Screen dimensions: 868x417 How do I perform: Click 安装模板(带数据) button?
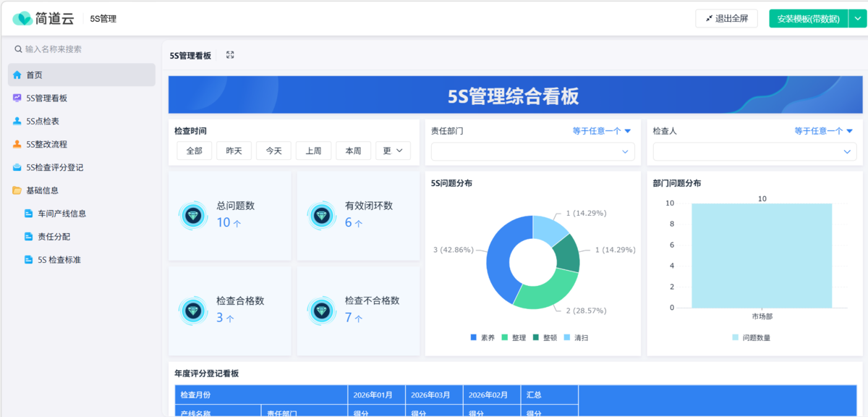(808, 19)
